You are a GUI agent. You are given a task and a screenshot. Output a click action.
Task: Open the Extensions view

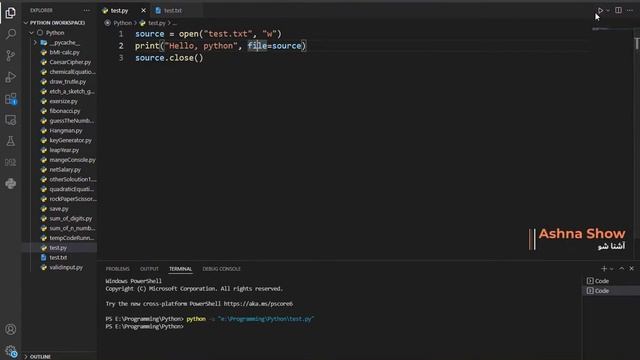pyautogui.click(x=11, y=99)
